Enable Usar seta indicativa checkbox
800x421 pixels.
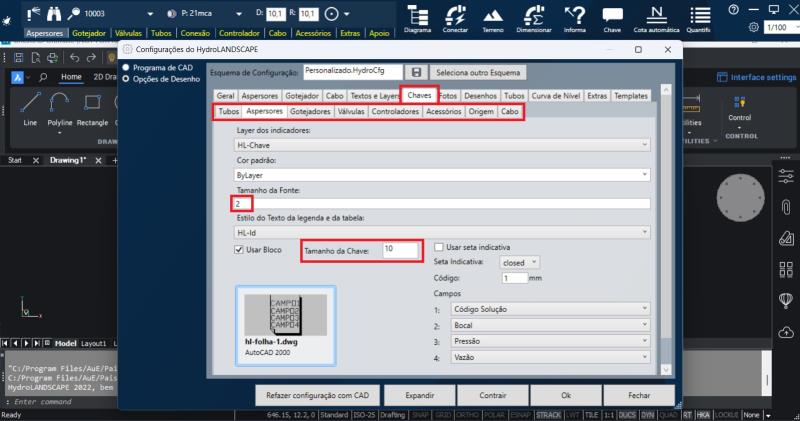point(439,247)
